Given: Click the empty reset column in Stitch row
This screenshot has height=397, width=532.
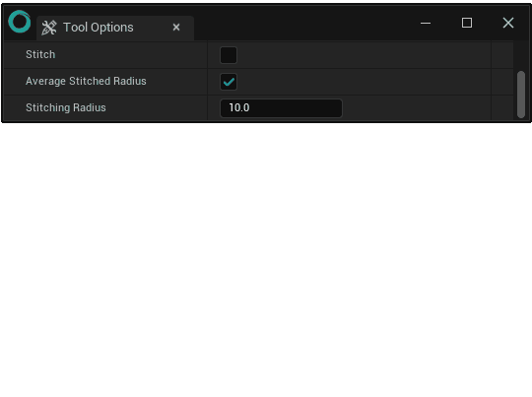Looking at the screenshot, I should click(502, 55).
